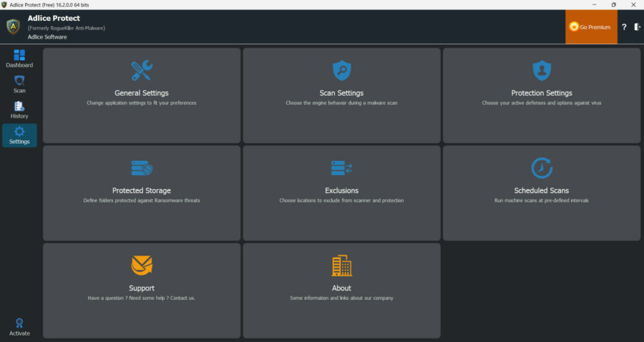Open the Protected Storage title

(142, 190)
